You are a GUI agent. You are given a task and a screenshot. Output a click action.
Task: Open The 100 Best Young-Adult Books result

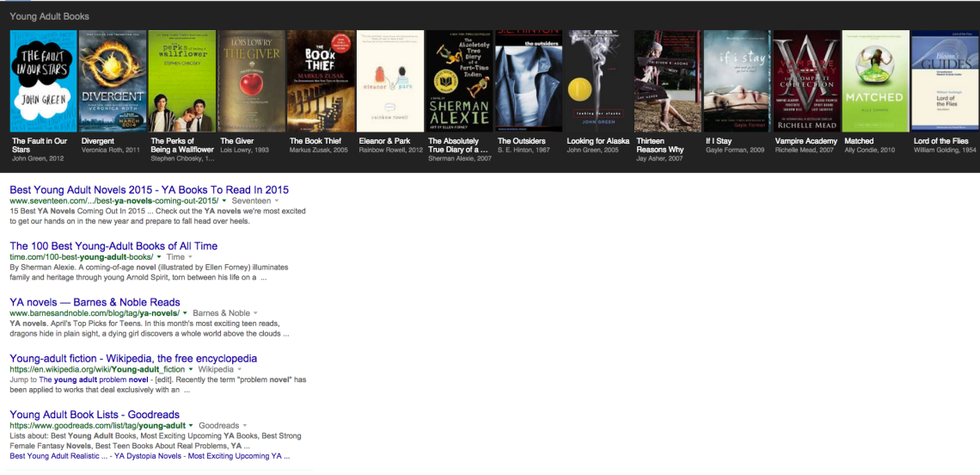[113, 246]
